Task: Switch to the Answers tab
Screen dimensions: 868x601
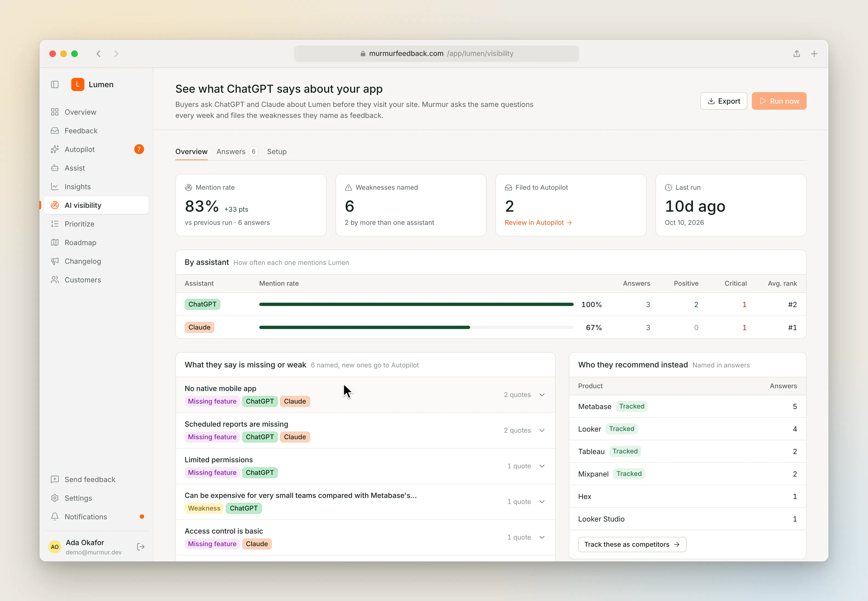Action: [237, 151]
